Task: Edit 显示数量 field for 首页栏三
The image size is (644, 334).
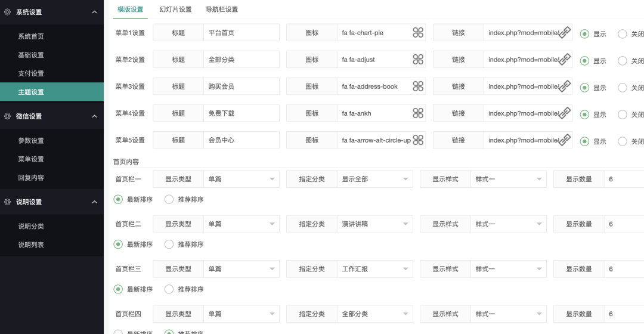Action: [x=624, y=269]
